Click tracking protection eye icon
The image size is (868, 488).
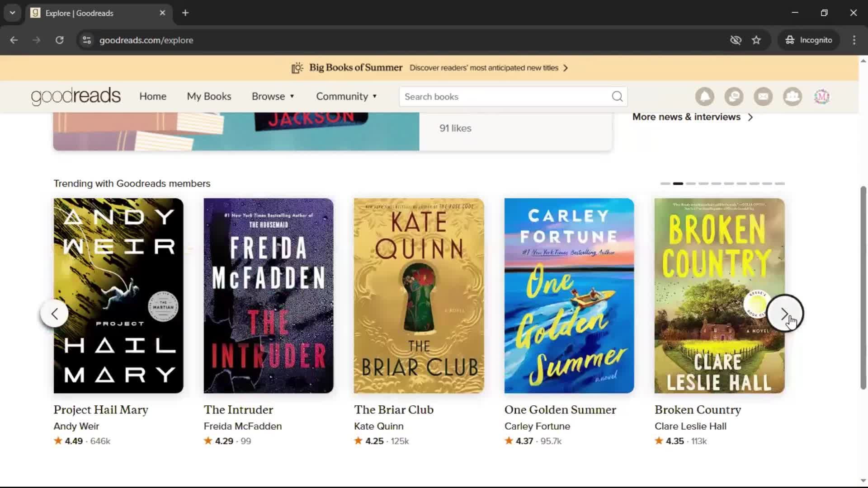pos(736,40)
